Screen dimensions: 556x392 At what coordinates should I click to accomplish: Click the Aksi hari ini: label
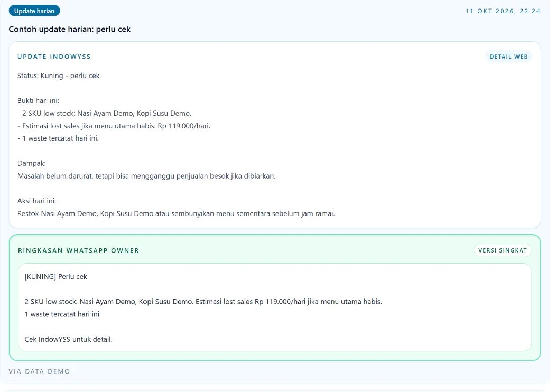(37, 201)
